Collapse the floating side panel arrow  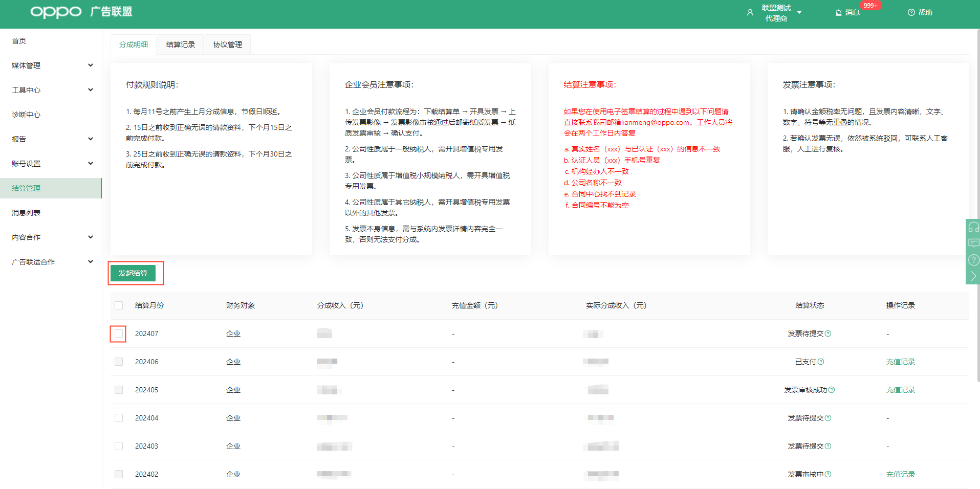click(x=973, y=276)
